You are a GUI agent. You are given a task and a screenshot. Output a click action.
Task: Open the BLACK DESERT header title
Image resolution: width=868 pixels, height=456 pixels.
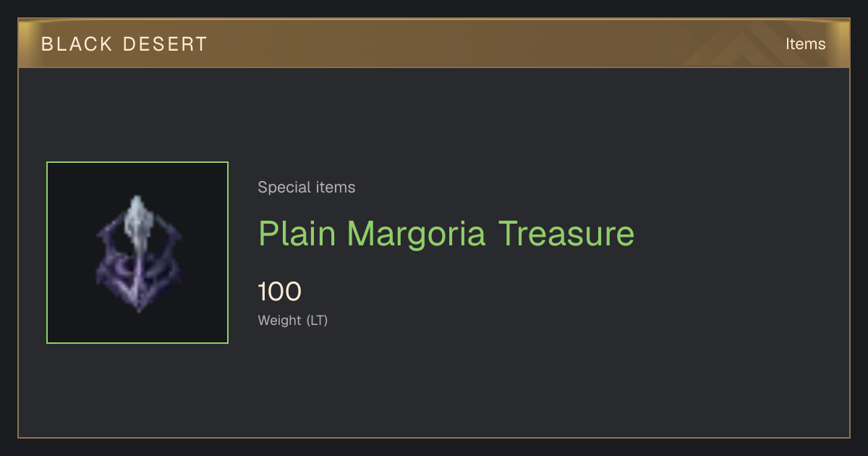pos(124,44)
